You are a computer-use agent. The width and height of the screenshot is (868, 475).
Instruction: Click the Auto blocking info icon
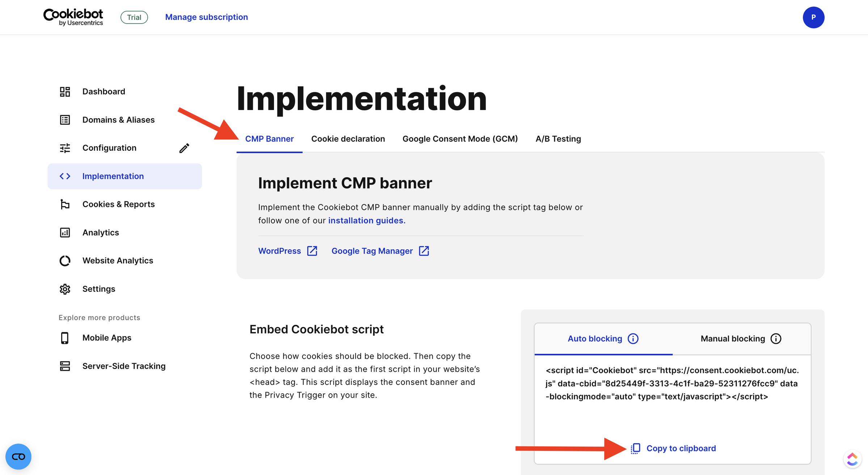tap(633, 339)
